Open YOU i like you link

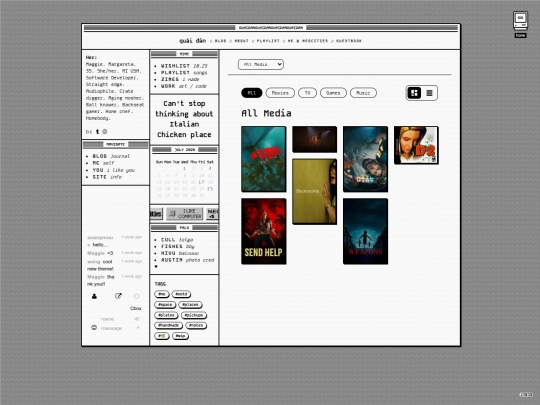(x=114, y=170)
